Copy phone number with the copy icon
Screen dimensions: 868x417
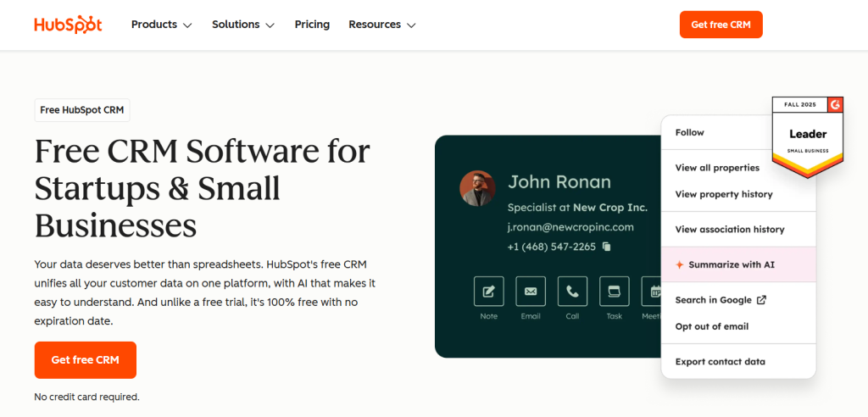[x=607, y=247]
